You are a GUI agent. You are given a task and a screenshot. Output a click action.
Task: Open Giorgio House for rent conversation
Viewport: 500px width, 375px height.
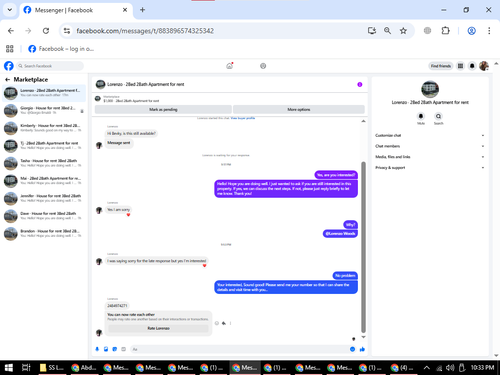44,110
